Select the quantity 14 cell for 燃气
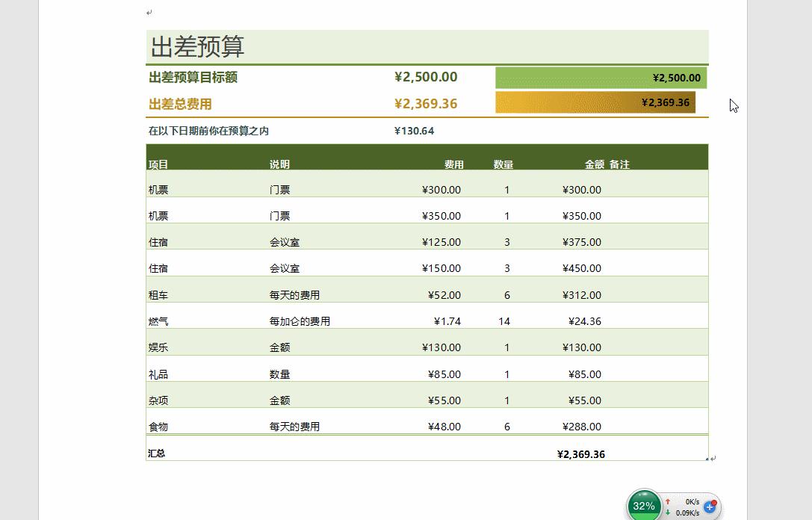 (x=504, y=321)
